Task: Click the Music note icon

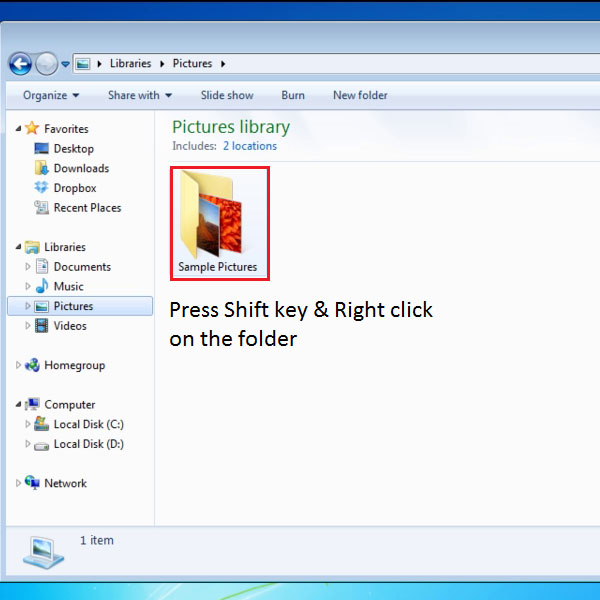Action: click(x=42, y=286)
